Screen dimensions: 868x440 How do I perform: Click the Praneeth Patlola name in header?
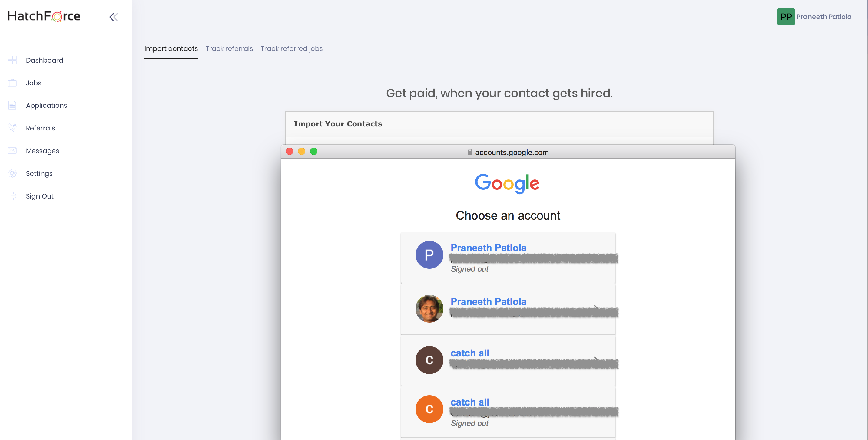(x=823, y=17)
